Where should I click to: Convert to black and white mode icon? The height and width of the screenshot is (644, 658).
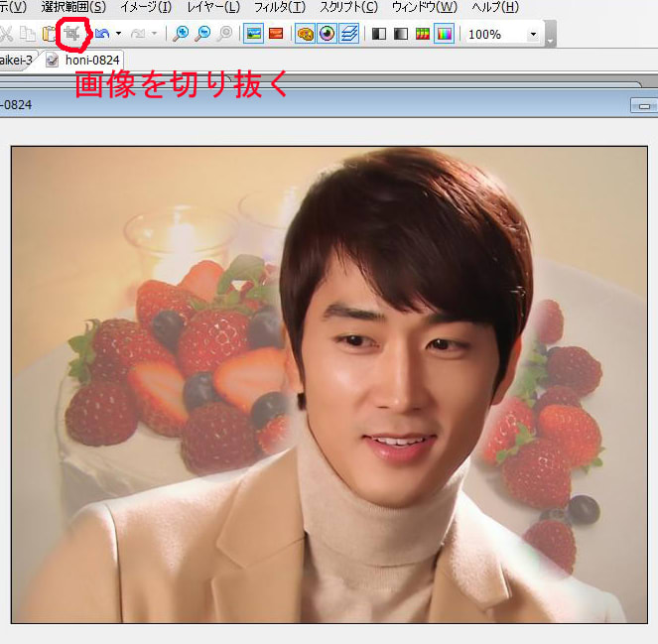click(378, 34)
